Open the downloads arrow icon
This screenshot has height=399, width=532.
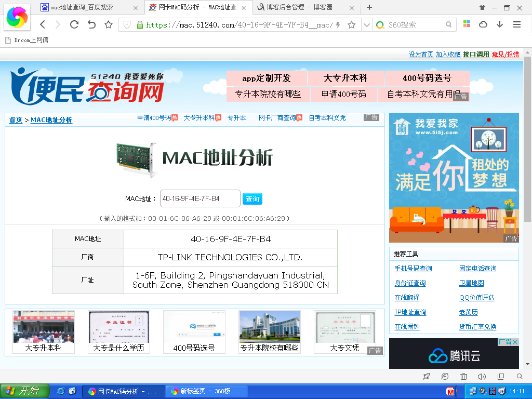tap(500, 24)
